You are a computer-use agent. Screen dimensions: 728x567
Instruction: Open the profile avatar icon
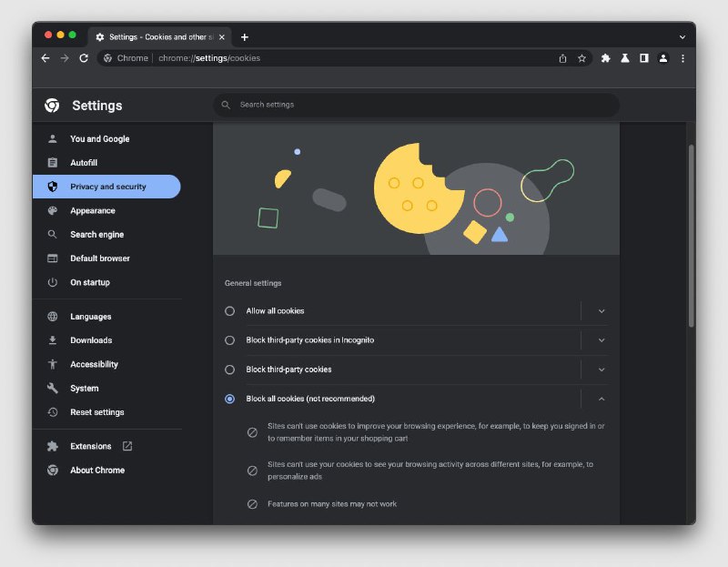tap(663, 58)
